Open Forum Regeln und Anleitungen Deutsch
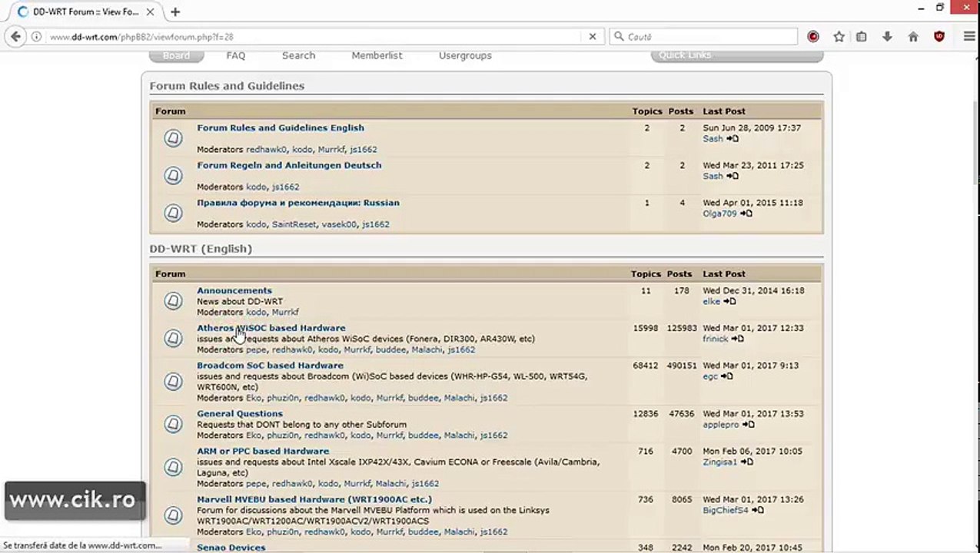This screenshot has width=980, height=553. tap(289, 165)
